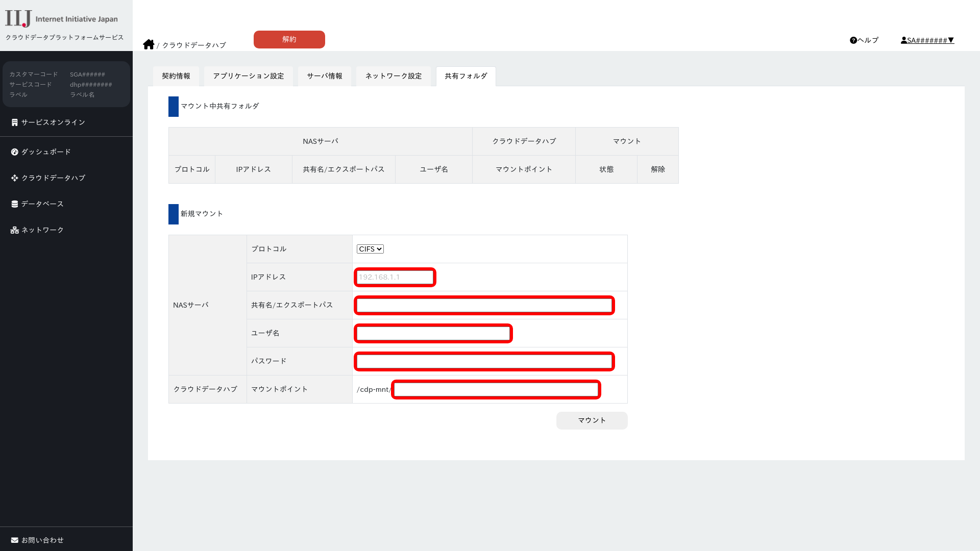Screen dimensions: 980x551
Task: Focus the 共有名/エクスポートパス input field
Action: (x=484, y=305)
